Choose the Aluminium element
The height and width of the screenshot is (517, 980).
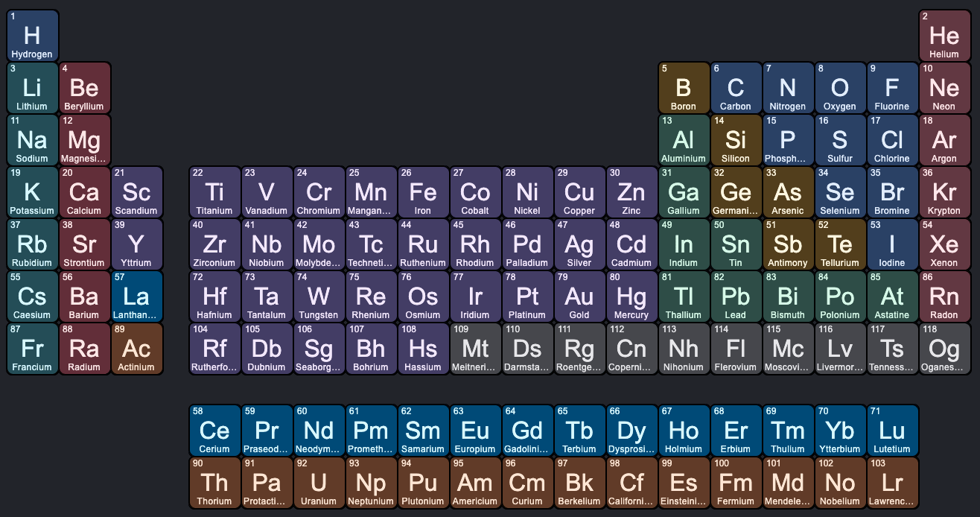[684, 140]
